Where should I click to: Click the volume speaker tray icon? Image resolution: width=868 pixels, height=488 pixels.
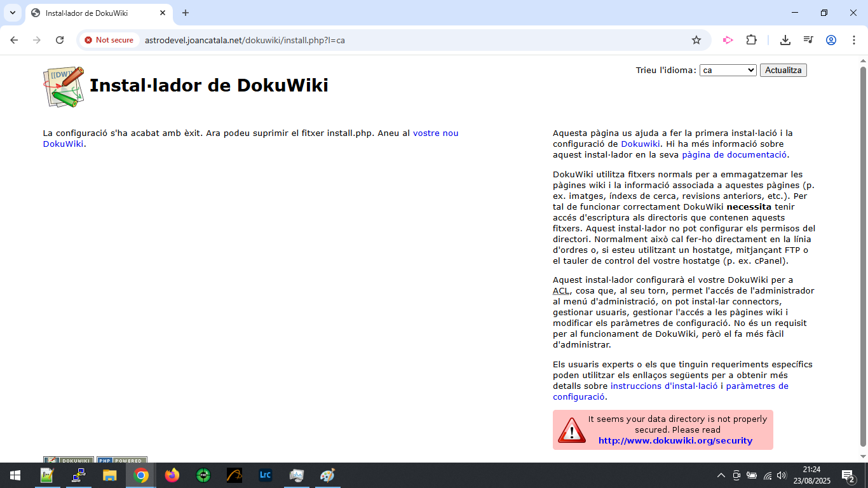782,475
